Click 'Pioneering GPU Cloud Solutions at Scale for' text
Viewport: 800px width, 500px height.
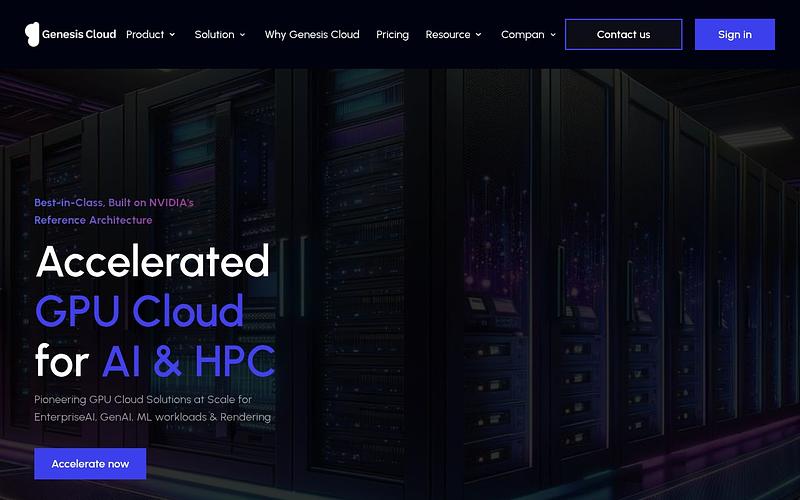[143, 399]
